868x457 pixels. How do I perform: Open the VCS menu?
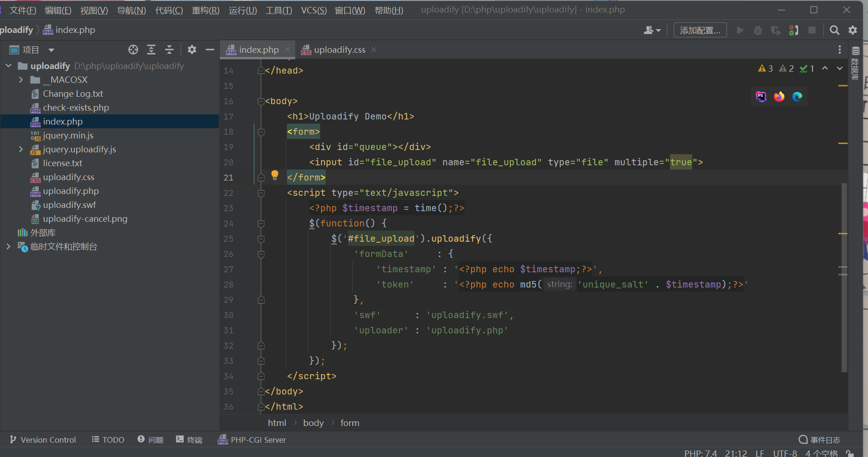(314, 10)
